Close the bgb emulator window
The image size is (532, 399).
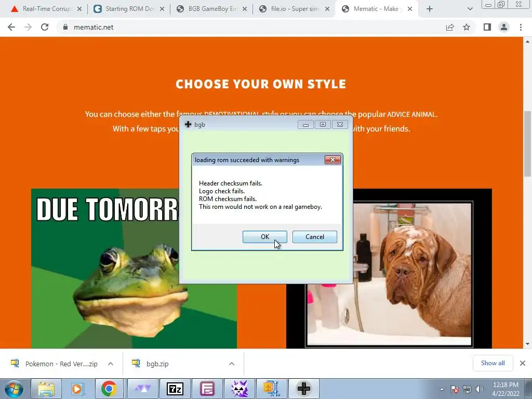340,125
